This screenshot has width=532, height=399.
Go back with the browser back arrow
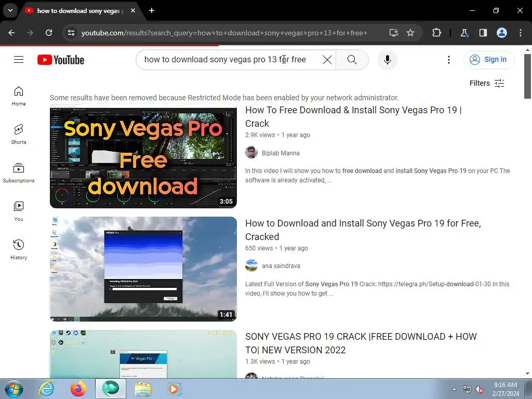(11, 33)
